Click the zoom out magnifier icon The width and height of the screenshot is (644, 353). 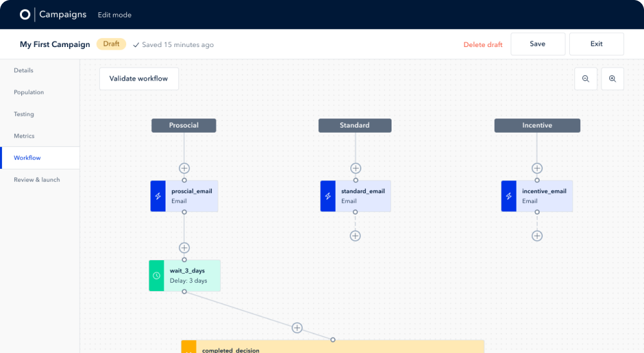click(585, 79)
